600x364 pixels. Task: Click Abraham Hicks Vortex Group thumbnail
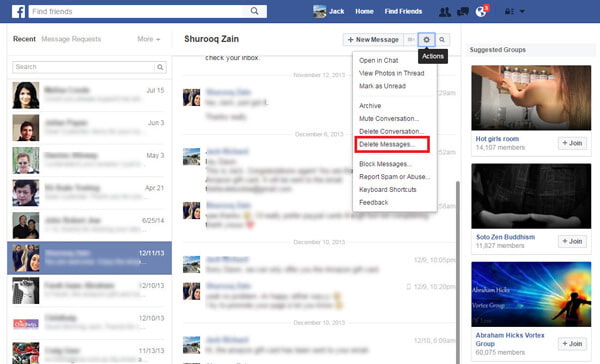pos(531,294)
